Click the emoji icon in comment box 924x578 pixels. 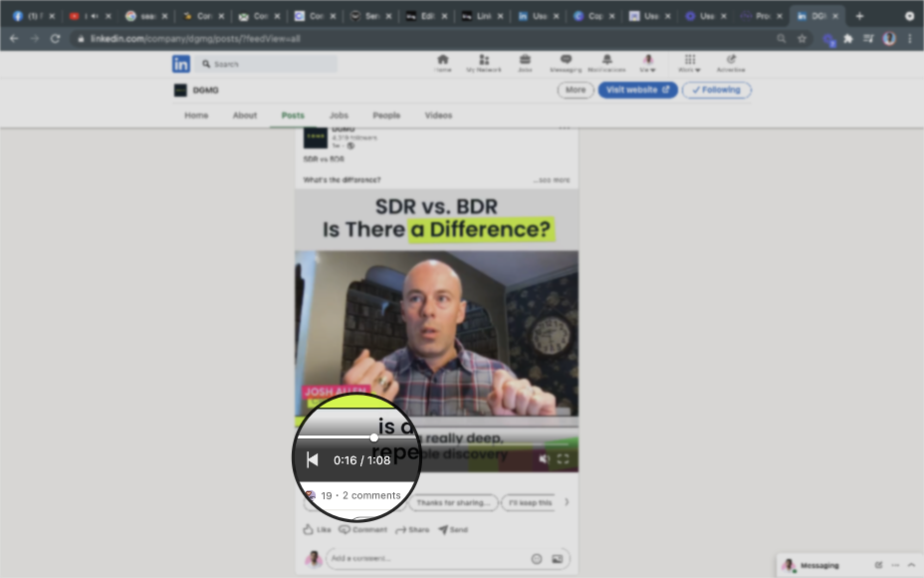tap(537, 559)
